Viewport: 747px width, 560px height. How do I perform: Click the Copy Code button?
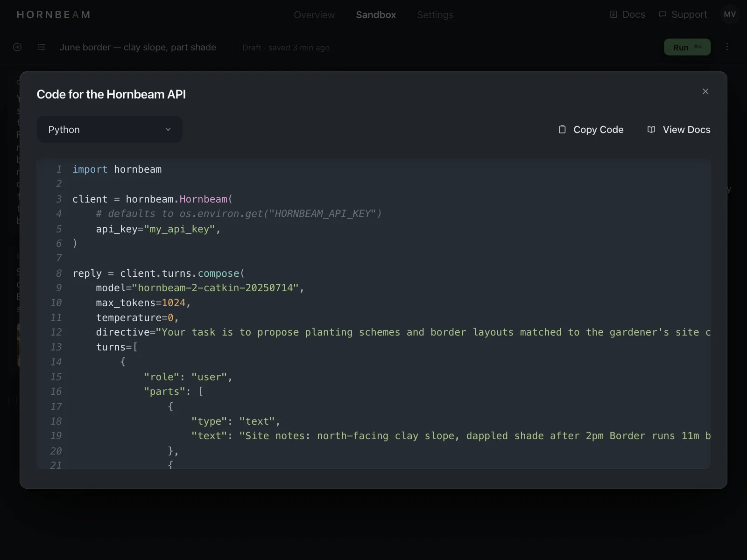(591, 130)
